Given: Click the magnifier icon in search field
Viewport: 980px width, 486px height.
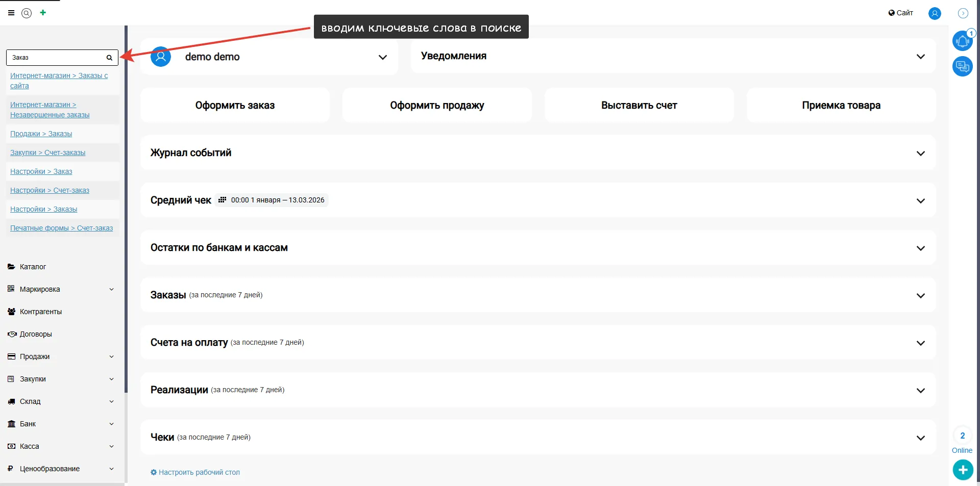Looking at the screenshot, I should [109, 58].
